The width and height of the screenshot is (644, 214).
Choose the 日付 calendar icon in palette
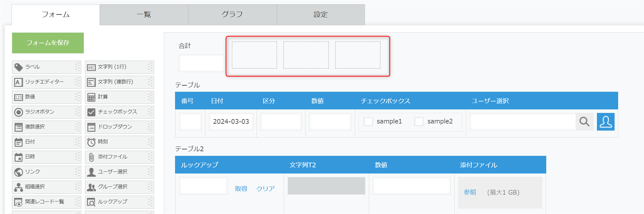click(x=18, y=142)
